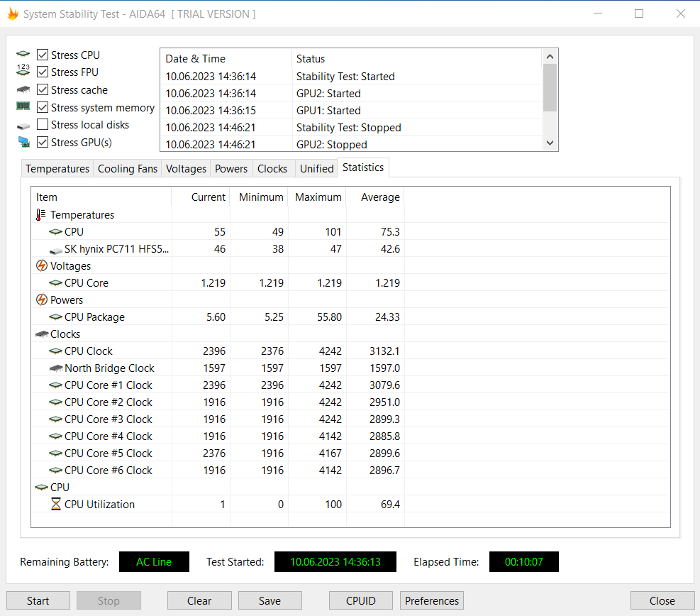Screen dimensions: 700x616
Task: Click the CPU Package maximum value 55.80
Action: (x=330, y=317)
